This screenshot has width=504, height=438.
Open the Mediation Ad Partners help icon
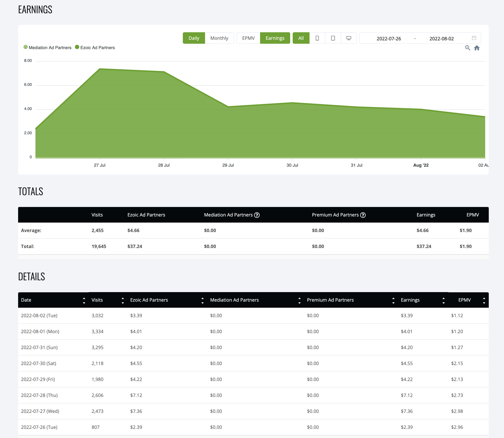(x=257, y=215)
